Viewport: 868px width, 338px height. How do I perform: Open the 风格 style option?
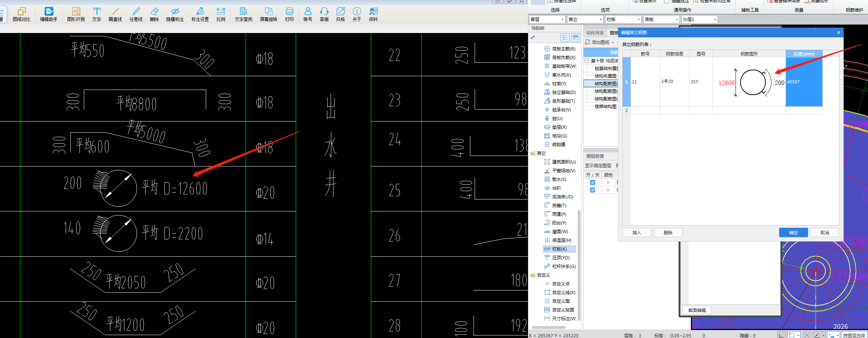[340, 15]
